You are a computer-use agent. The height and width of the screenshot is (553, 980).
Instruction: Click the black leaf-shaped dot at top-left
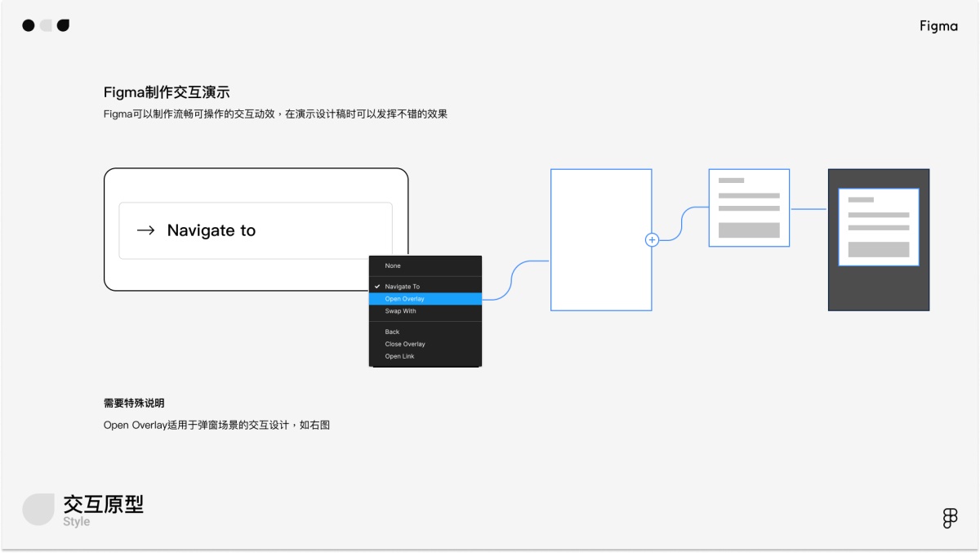[63, 25]
